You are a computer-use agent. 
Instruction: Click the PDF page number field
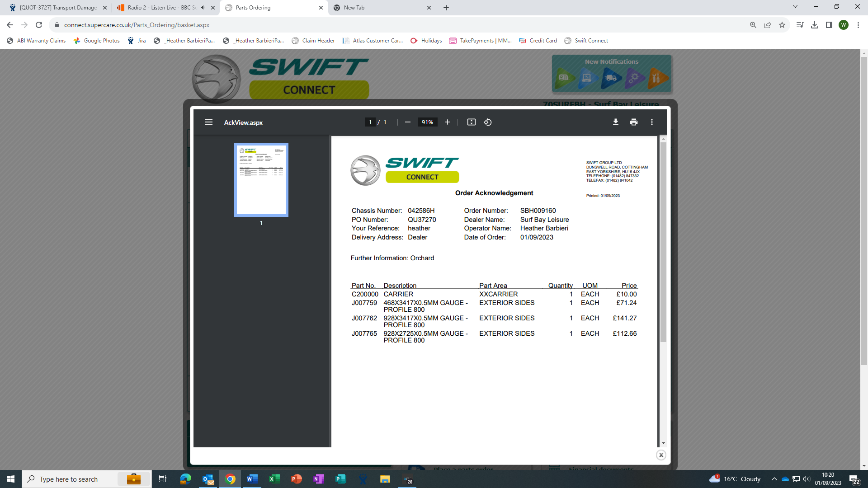tap(370, 122)
